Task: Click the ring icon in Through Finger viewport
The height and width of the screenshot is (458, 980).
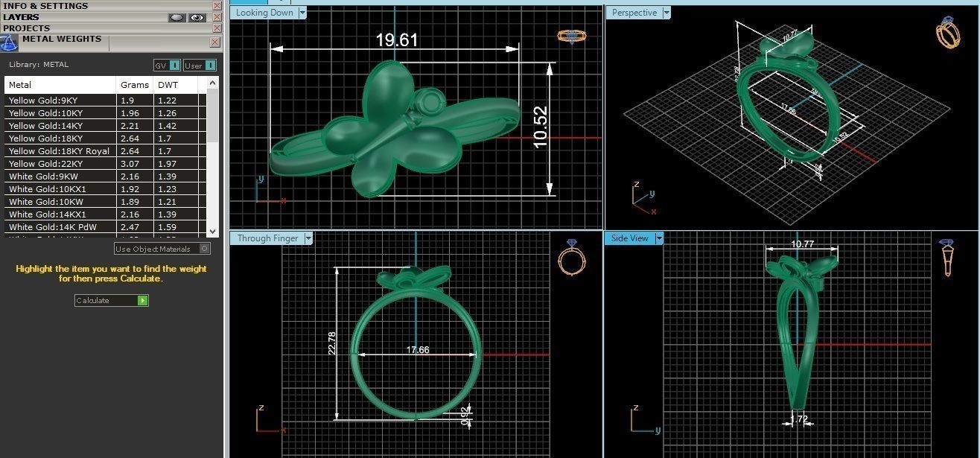Action: pos(571,256)
